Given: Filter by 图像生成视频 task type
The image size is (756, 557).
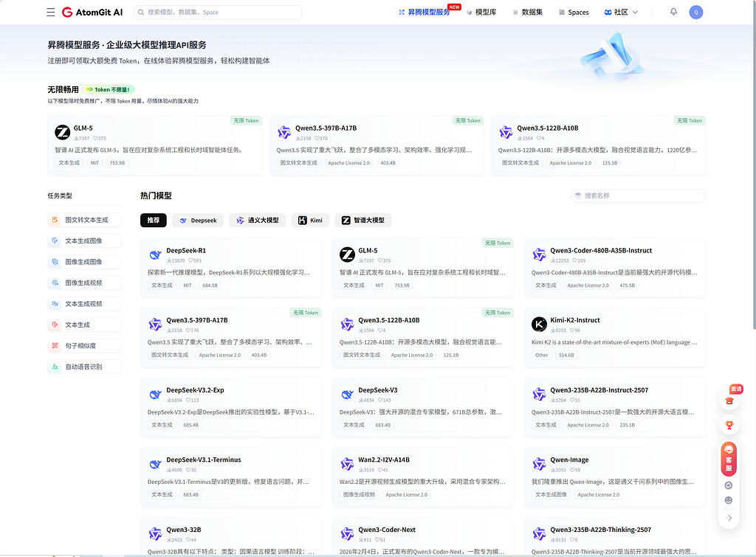Looking at the screenshot, I should (x=84, y=283).
